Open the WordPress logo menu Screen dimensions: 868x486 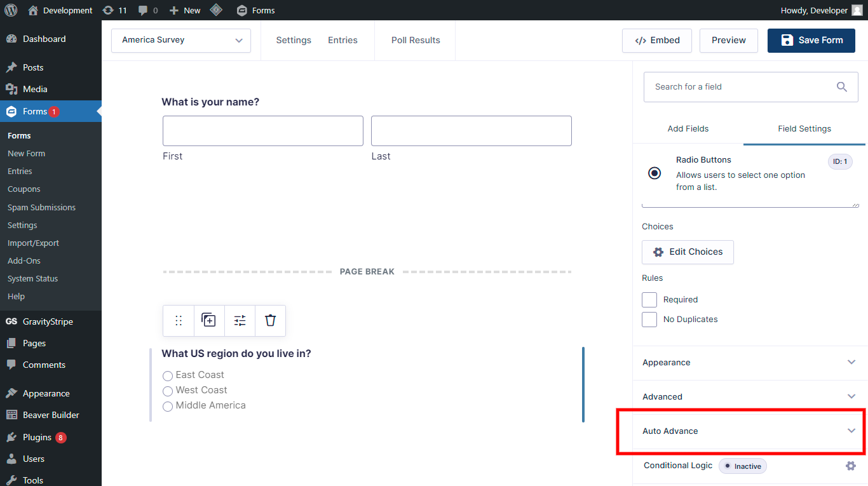tap(11, 10)
